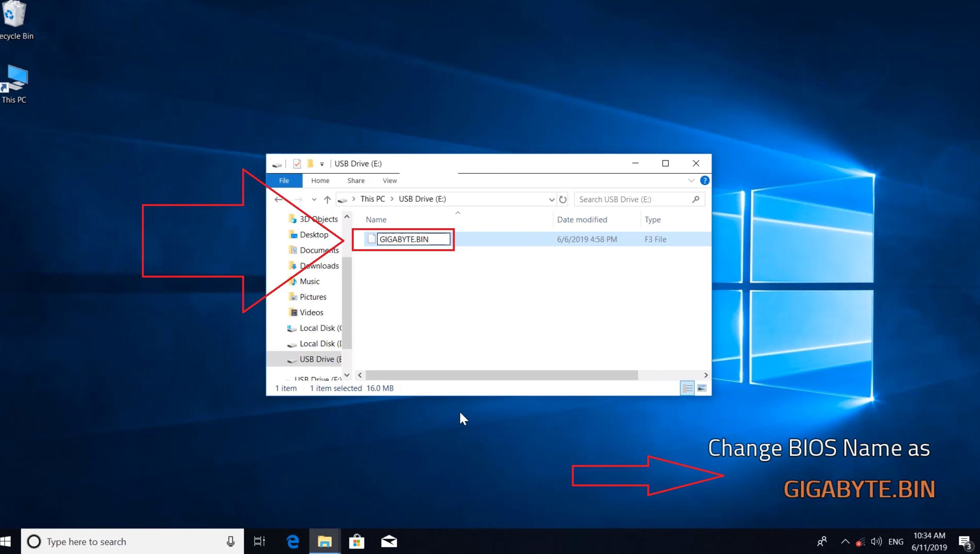
Task: Minimize the USB Drive (E:) window
Action: coord(635,163)
